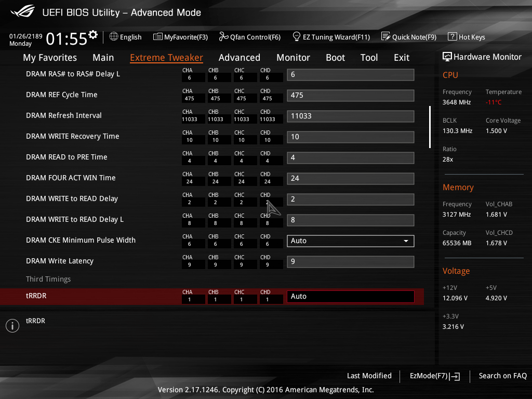Launch EZ Tuning Wizard bulb icon
532x399 pixels.
(297, 36)
